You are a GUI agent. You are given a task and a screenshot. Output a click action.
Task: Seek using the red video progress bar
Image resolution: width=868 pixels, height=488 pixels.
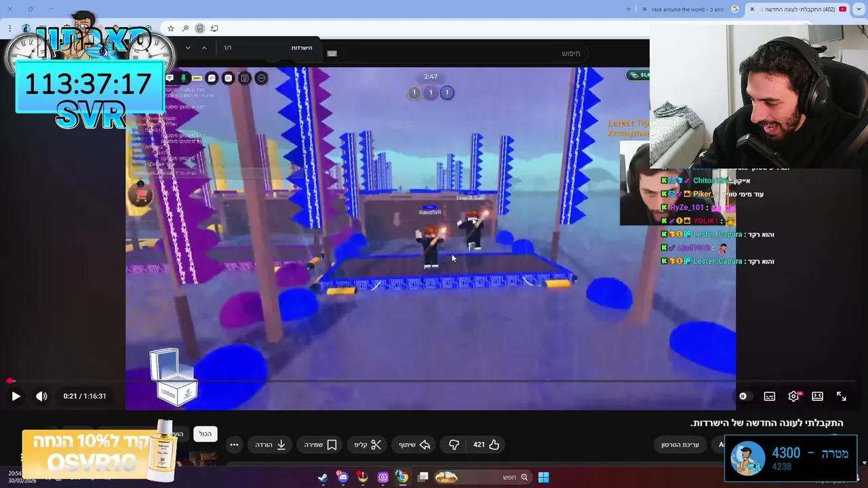(x=434, y=381)
